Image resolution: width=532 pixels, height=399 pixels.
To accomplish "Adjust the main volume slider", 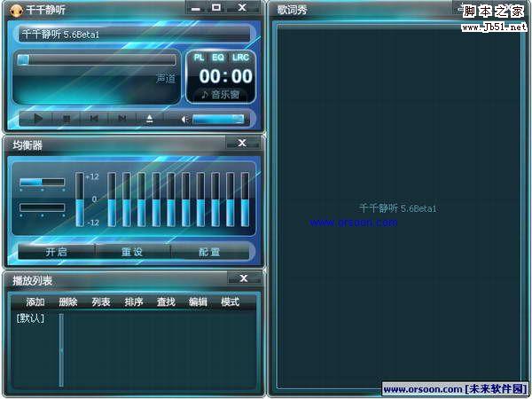I will [218, 120].
